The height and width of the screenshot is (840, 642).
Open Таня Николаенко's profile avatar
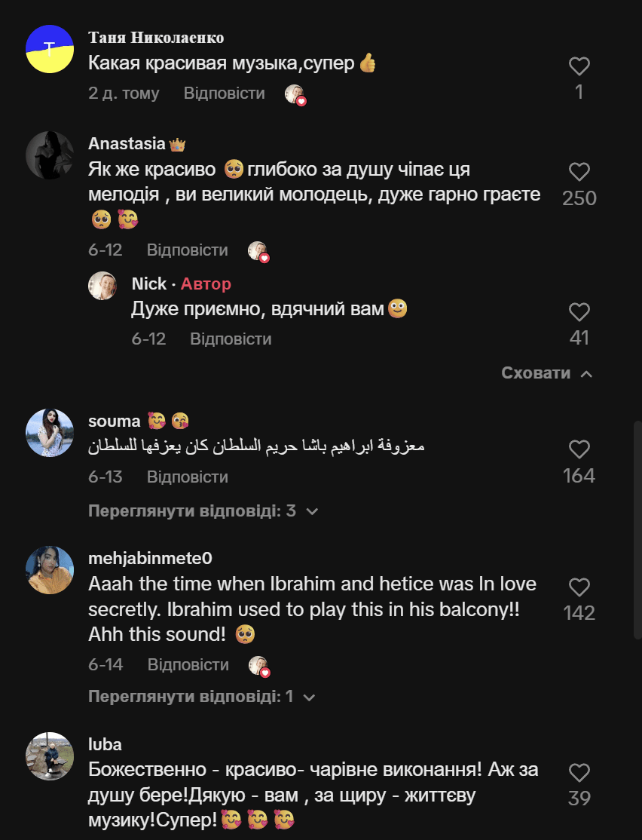tap(50, 49)
